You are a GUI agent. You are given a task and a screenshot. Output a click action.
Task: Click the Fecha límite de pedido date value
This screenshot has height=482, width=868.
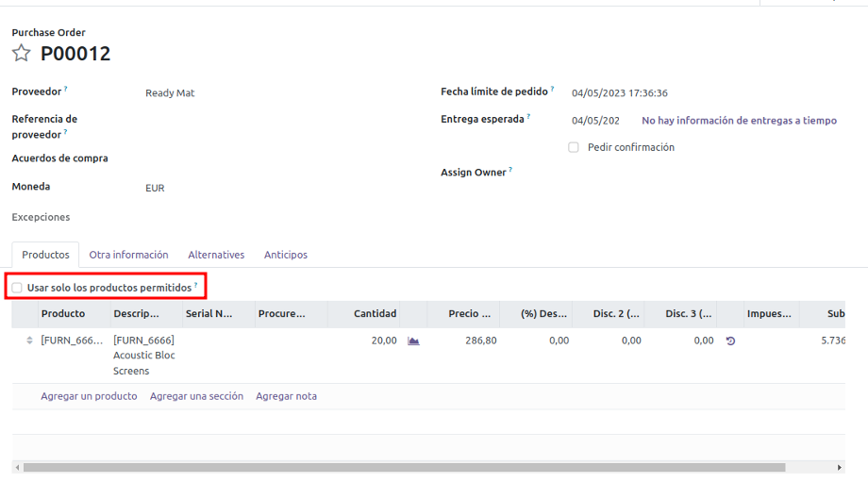(x=620, y=93)
